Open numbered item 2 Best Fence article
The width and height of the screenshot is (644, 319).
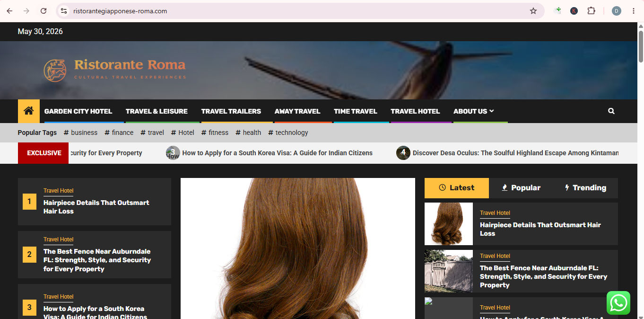97,260
